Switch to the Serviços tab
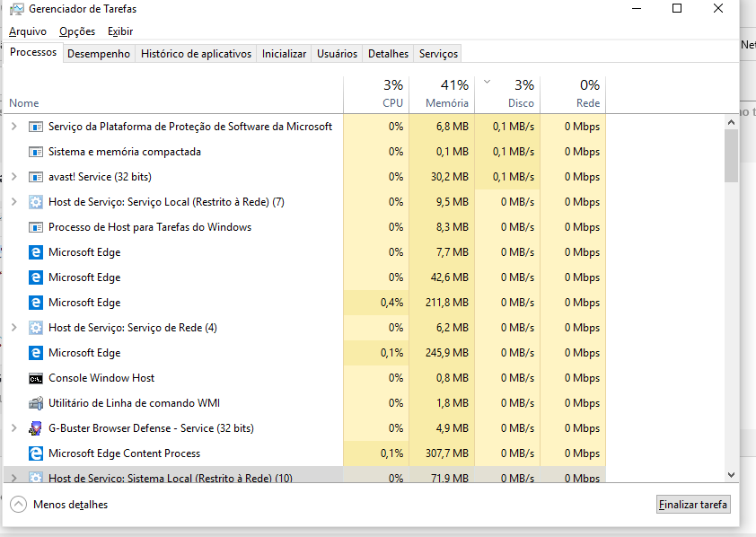Viewport: 756px width, 537px height. 438,54
